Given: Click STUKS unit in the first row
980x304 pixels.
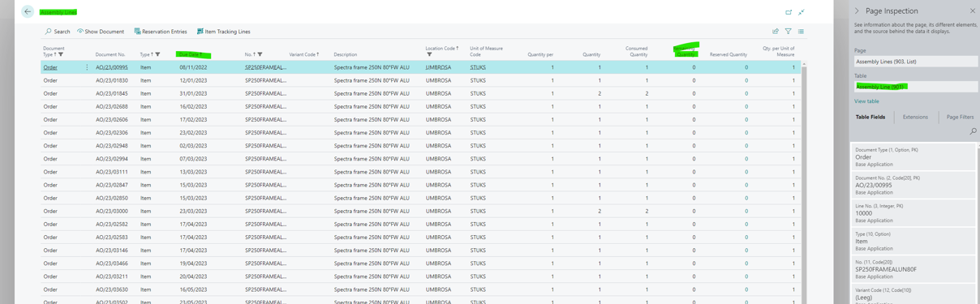Looking at the screenshot, I should pos(478,67).
